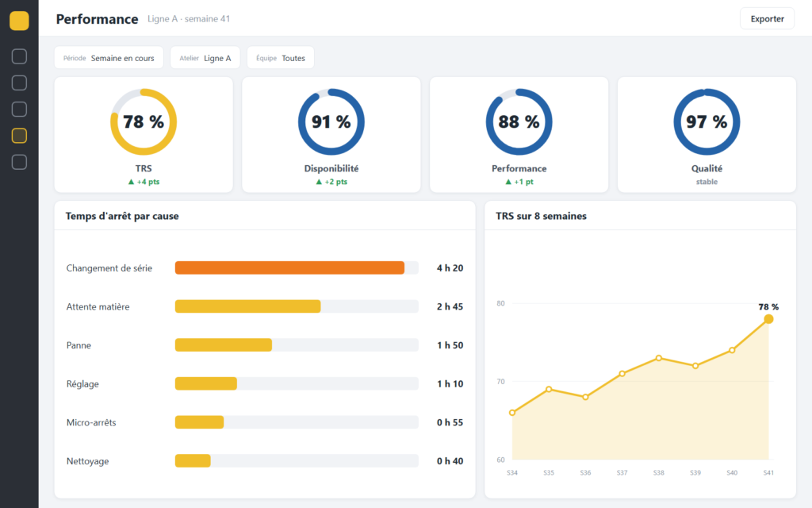This screenshot has width=812, height=508.
Task: Select the Micro-arrêts downtime bar
Action: (x=199, y=422)
